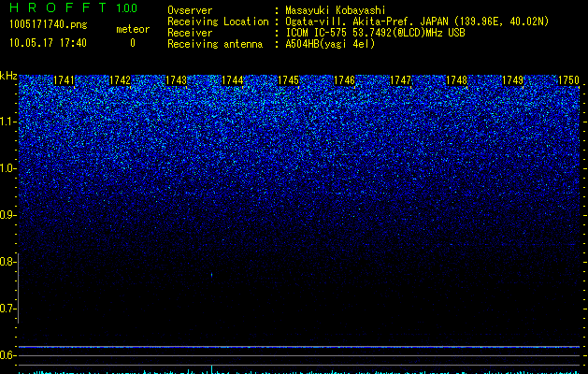Image resolution: width=588 pixels, height=374 pixels.
Task: Click the Ovserver label
Action: click(x=190, y=10)
